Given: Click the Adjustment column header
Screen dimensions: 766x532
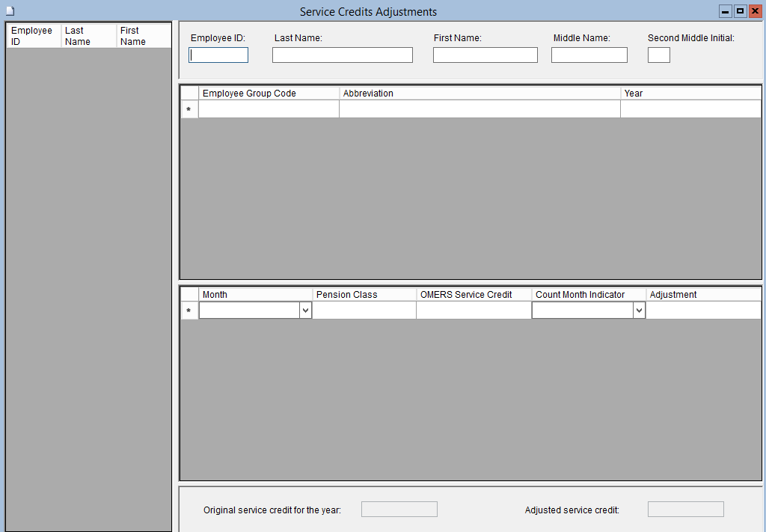Looking at the screenshot, I should [x=702, y=295].
